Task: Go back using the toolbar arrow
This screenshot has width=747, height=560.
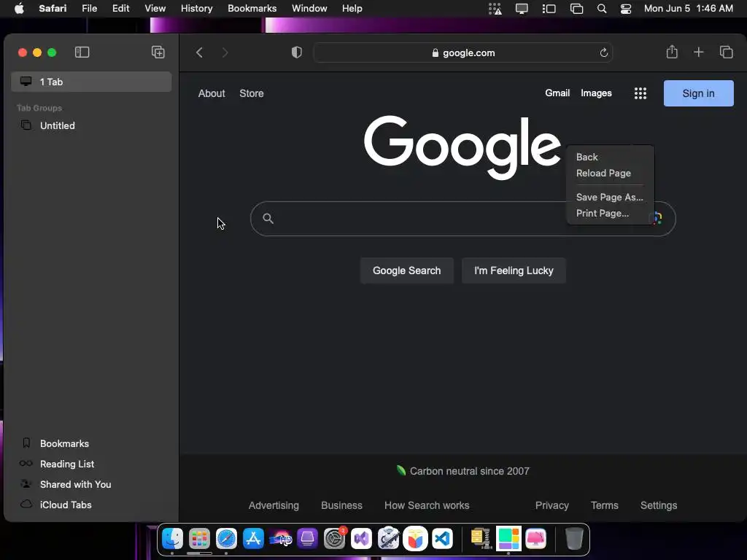Action: tap(200, 52)
